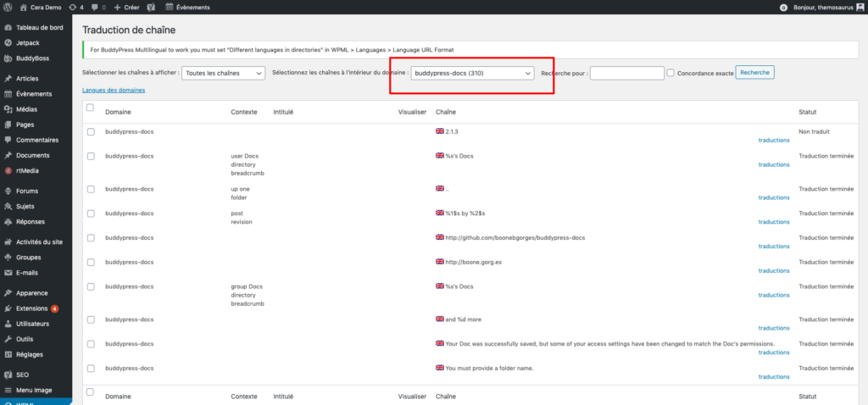This screenshot has width=868, height=405.
Task: Open the Langues des domaines link
Action: point(114,90)
